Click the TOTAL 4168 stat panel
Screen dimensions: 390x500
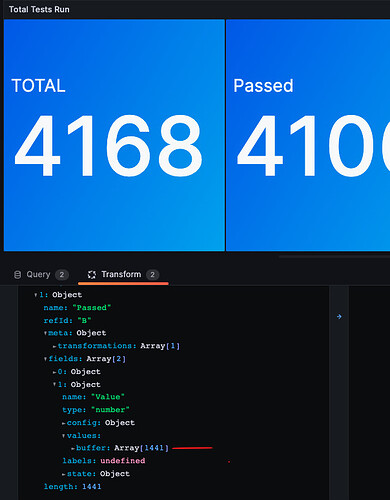[x=114, y=135]
